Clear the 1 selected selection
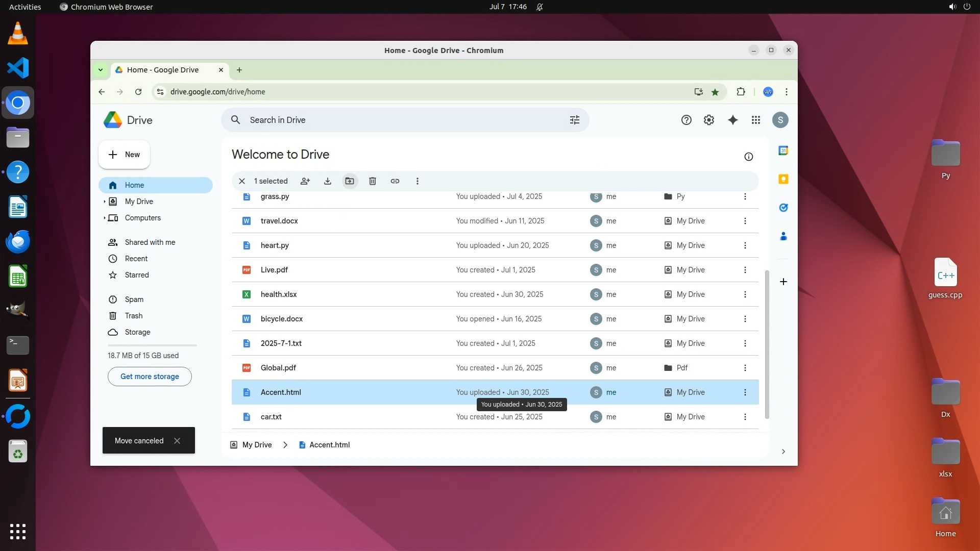980x551 pixels. pyautogui.click(x=242, y=181)
